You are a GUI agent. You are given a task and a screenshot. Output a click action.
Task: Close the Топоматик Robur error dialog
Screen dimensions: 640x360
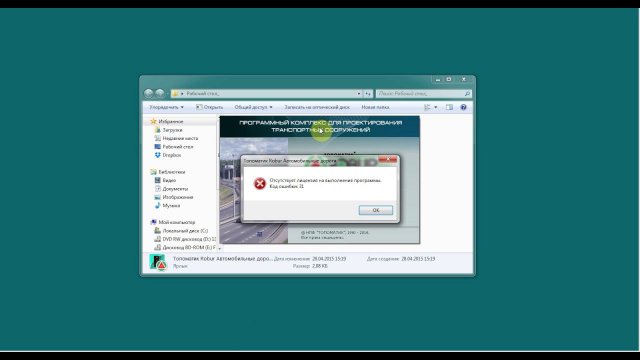tap(388, 159)
